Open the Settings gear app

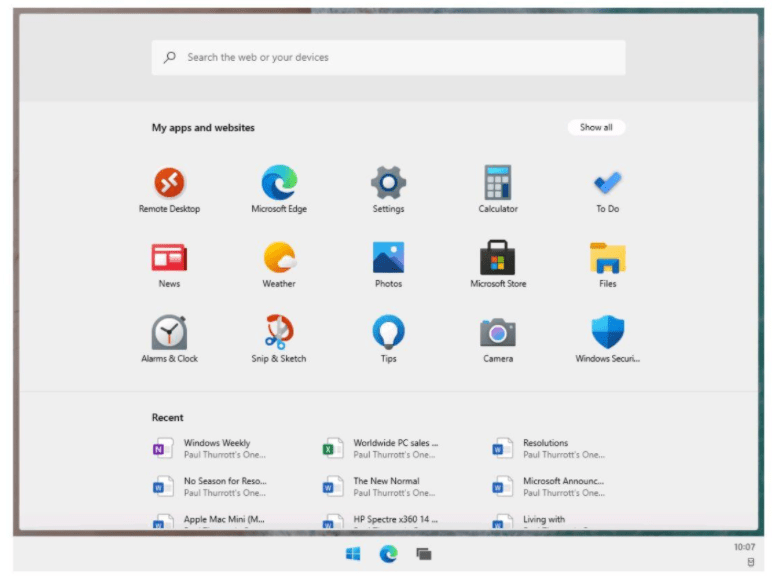coord(388,184)
